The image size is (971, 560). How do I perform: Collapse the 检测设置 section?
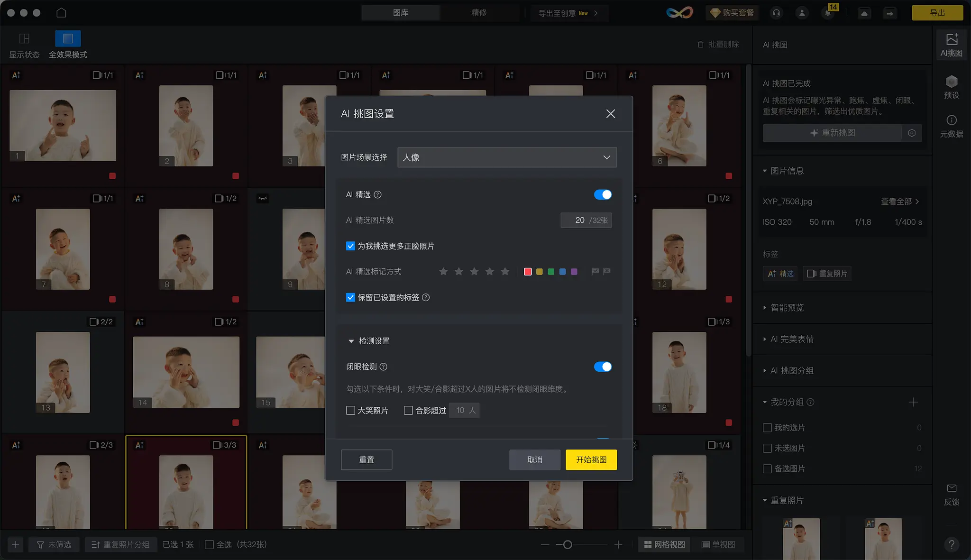click(351, 340)
